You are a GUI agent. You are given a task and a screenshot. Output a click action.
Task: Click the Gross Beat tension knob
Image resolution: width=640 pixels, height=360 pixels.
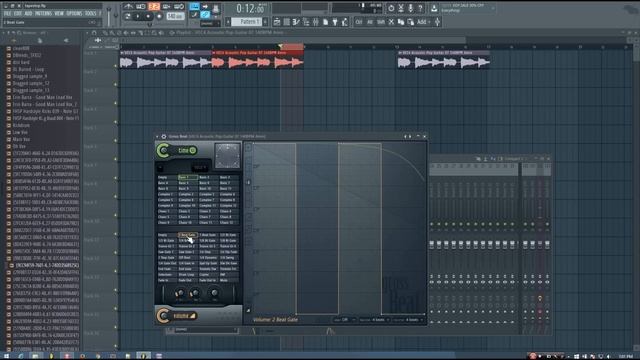(x=215, y=293)
